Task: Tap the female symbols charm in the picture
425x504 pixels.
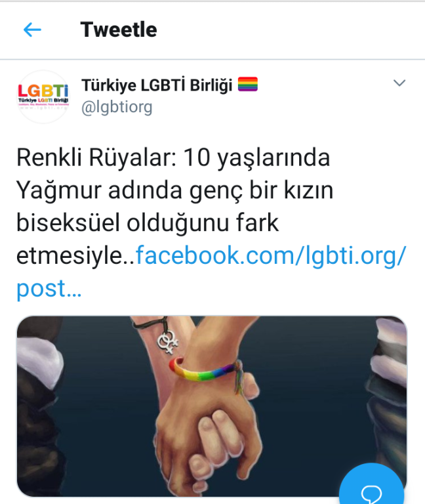Action: 167,343
